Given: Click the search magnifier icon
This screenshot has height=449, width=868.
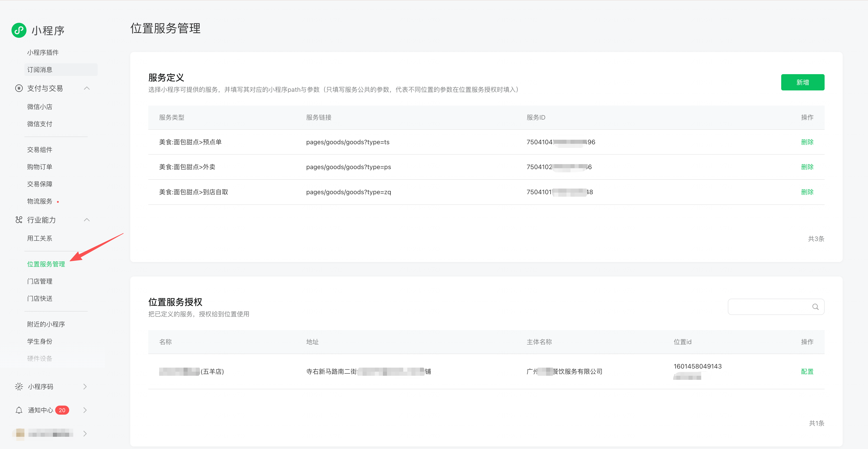Looking at the screenshot, I should [815, 307].
